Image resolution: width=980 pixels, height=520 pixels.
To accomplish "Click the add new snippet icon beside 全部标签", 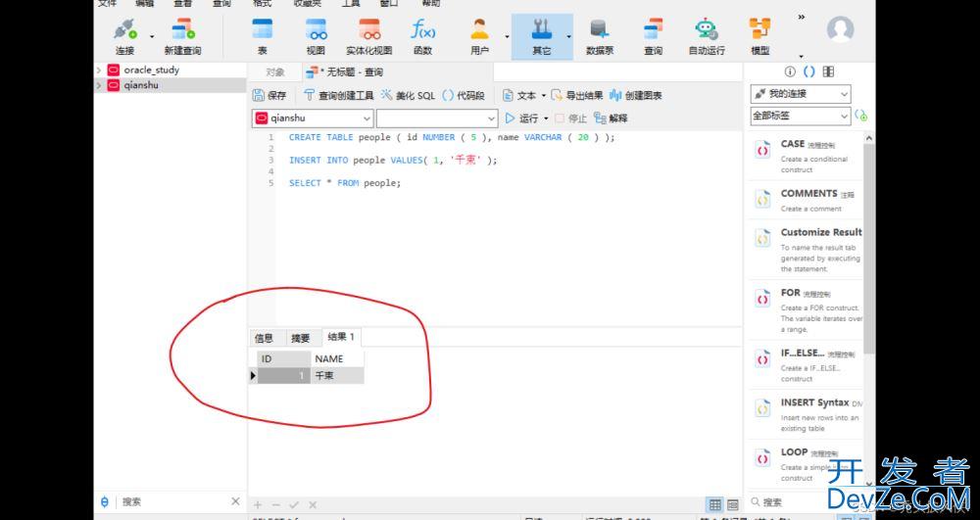I will tap(861, 116).
